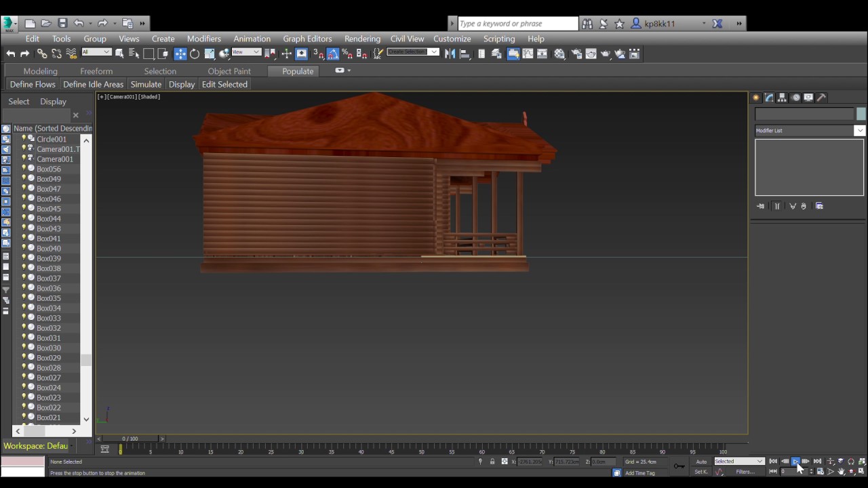
Task: Click the Add Time Tag label
Action: tap(640, 473)
